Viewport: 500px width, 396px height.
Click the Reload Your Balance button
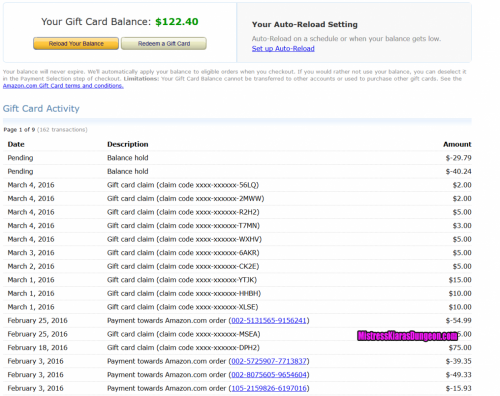click(x=76, y=44)
